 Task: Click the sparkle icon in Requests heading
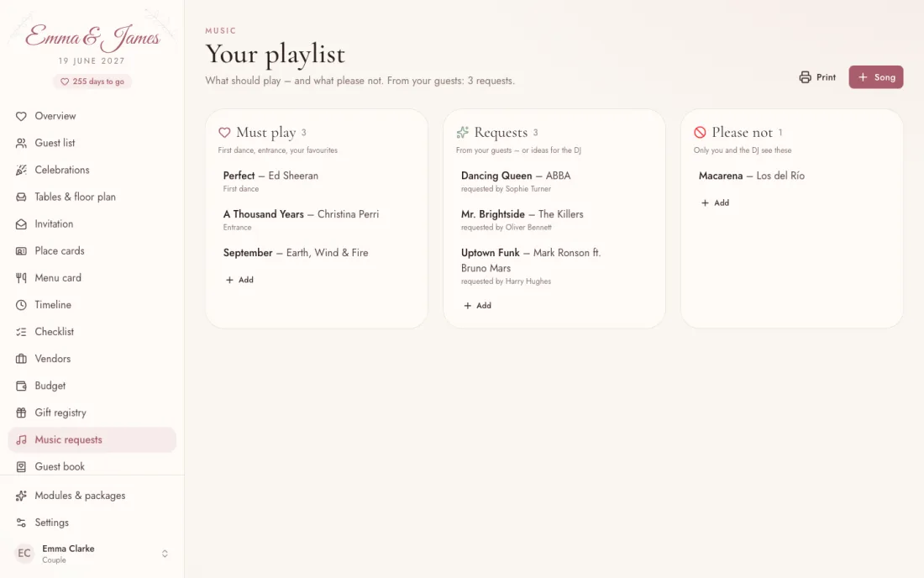tap(463, 133)
